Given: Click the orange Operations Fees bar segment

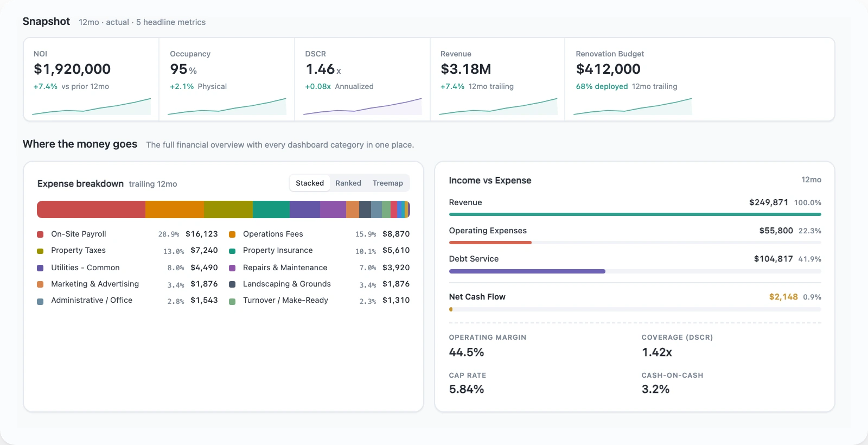Looking at the screenshot, I should pos(175,209).
